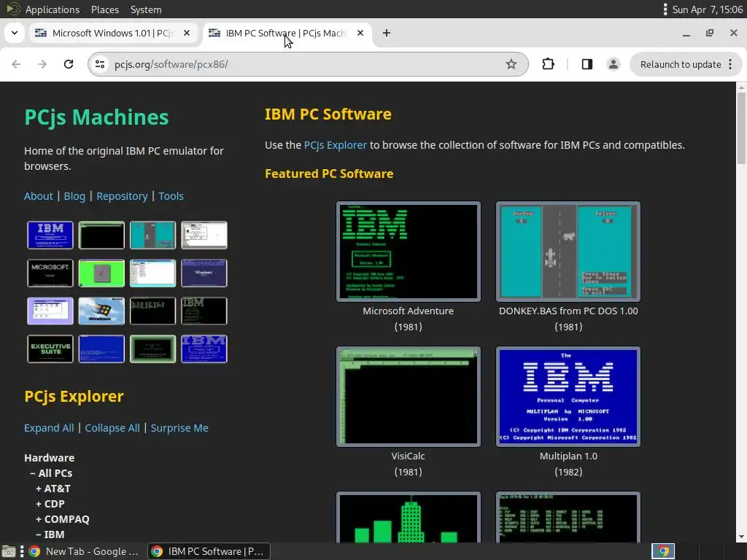Open the Microsoft Adventure featured thumbnail
Screen dimensions: 747x560
[x=409, y=252]
